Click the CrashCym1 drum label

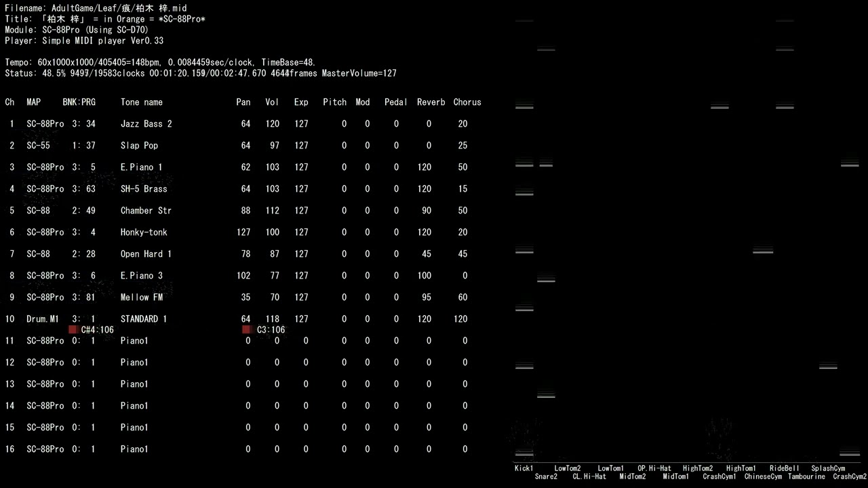[x=719, y=476]
